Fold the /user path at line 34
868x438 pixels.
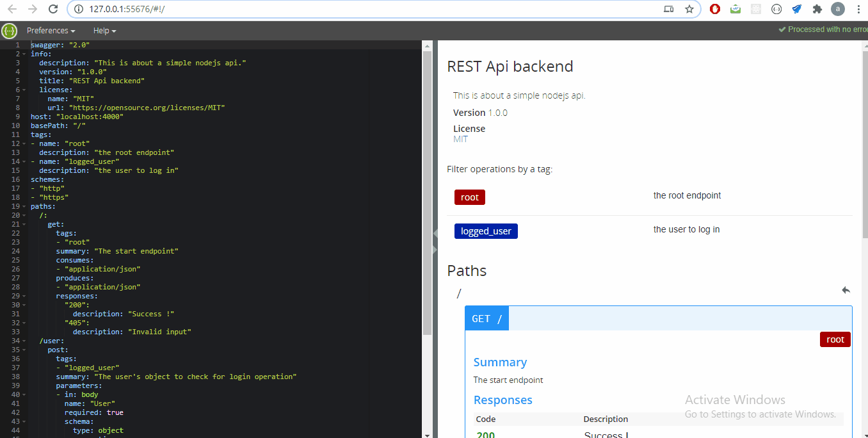pos(24,341)
